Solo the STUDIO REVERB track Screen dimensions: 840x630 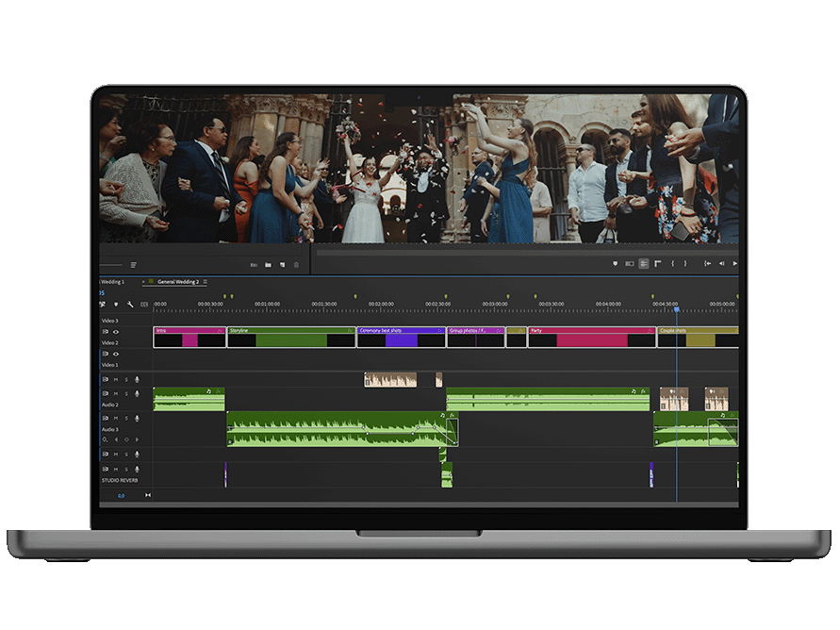(126, 469)
